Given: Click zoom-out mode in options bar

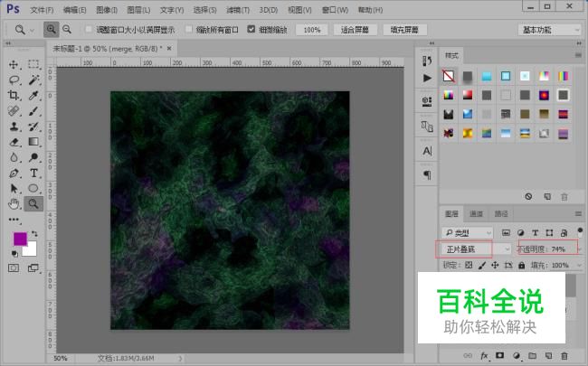Looking at the screenshot, I should click(67, 29).
